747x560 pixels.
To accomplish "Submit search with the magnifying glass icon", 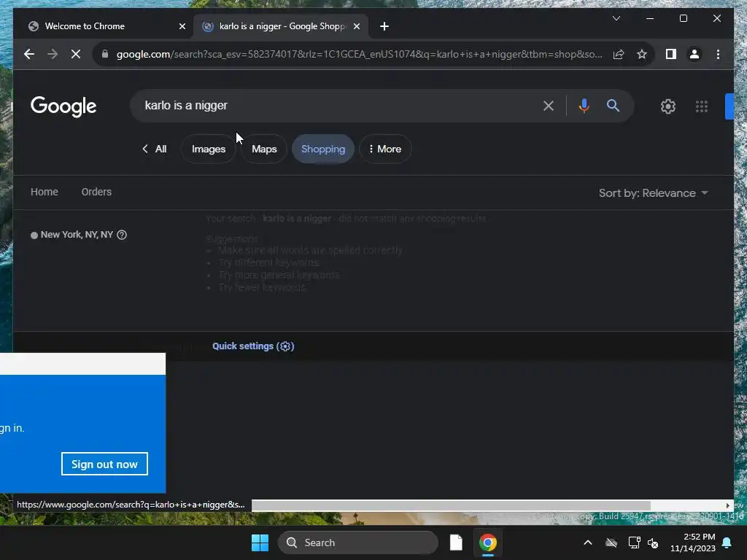I will click(x=613, y=106).
